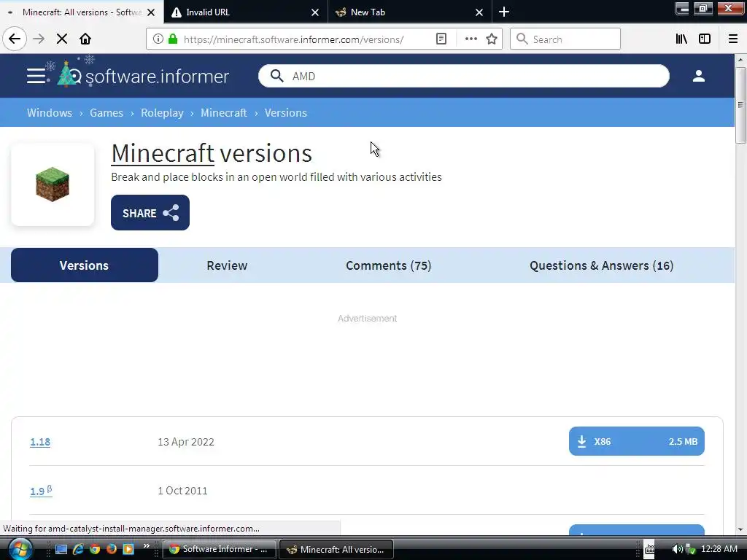Viewport: 747px width, 560px height.
Task: Switch to Software Informer taskbar window
Action: pyautogui.click(x=219, y=549)
